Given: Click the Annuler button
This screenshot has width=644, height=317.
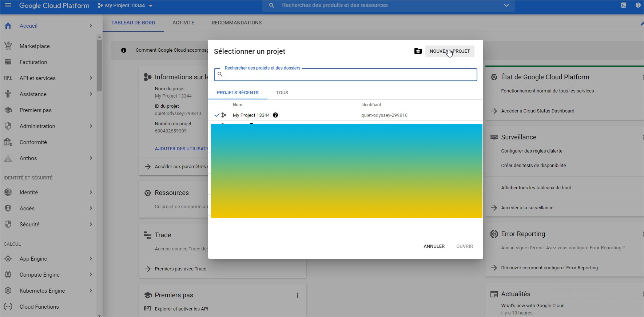Looking at the screenshot, I should pos(434,246).
